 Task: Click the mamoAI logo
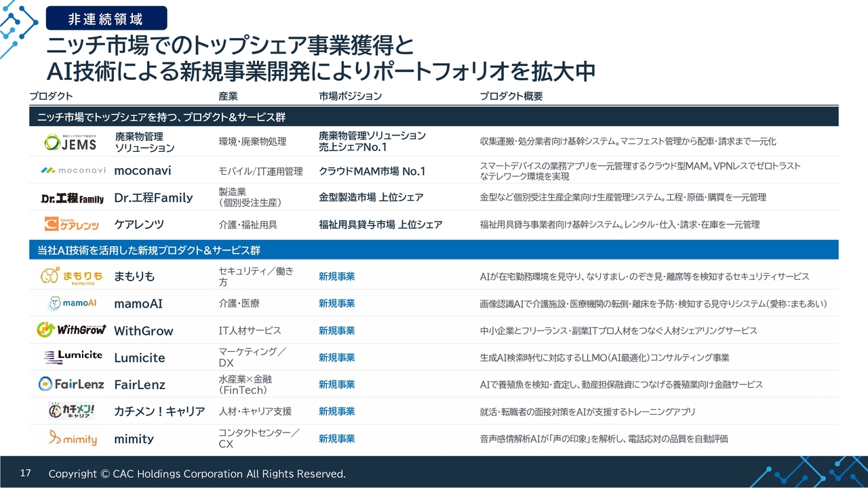pyautogui.click(x=73, y=303)
